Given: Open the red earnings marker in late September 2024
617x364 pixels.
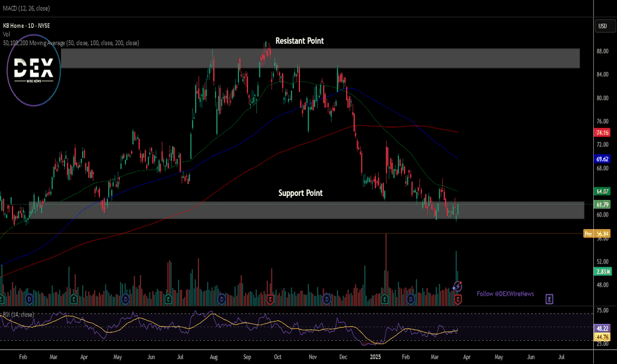Looking at the screenshot, I should point(270,299).
